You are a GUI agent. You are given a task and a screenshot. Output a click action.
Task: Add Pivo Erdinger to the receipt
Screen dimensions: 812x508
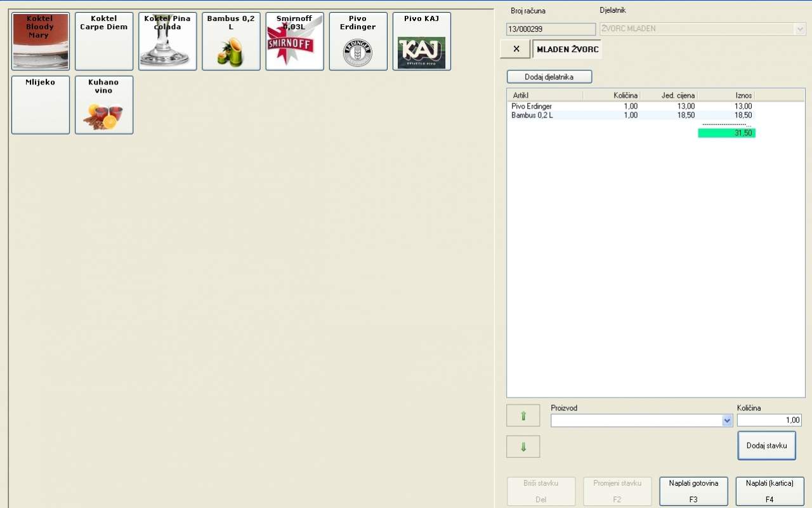click(358, 41)
